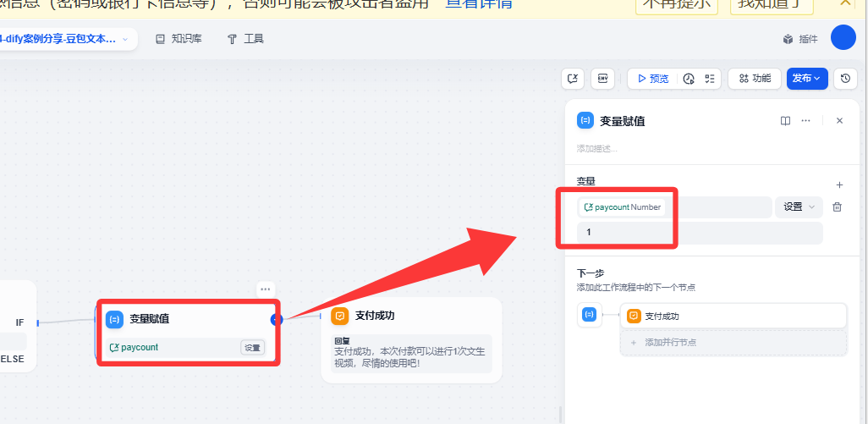This screenshot has width=868, height=424.
Task: Click the 下一步 section heading
Action: point(591,273)
